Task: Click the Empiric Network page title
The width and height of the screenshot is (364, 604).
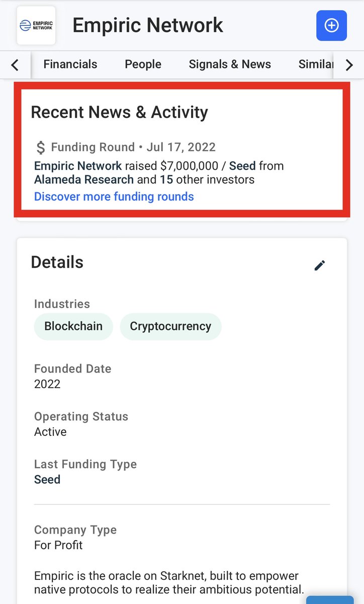Action: tap(148, 25)
